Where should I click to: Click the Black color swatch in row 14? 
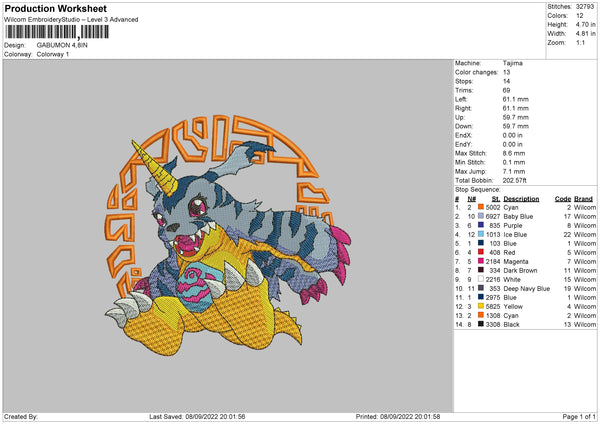pyautogui.click(x=481, y=324)
